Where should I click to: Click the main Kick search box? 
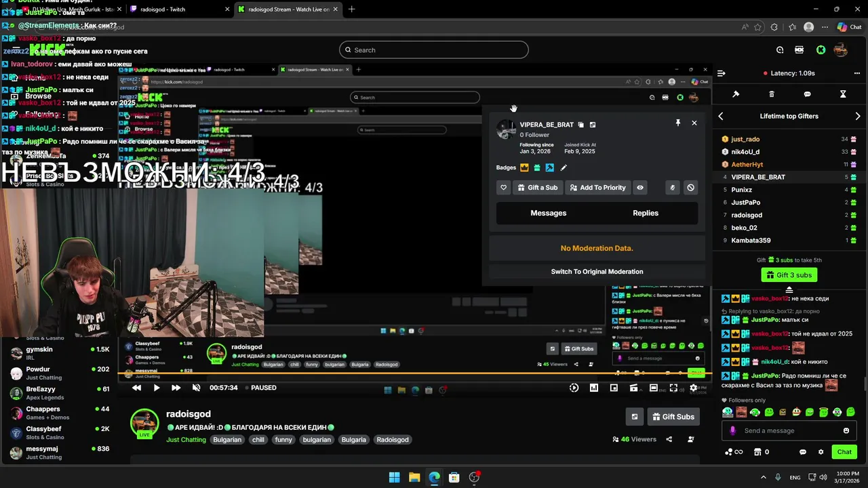click(x=433, y=49)
